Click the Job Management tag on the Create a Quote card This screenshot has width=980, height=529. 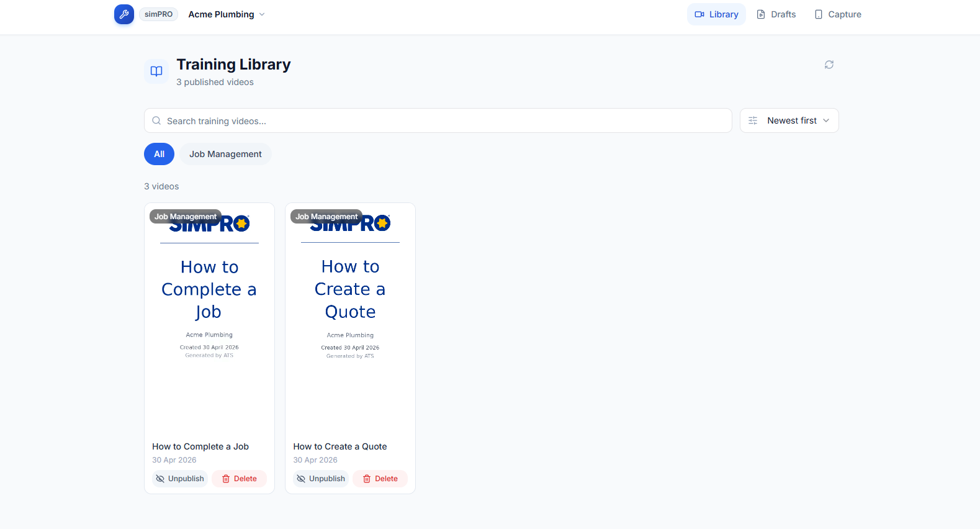[x=326, y=217]
